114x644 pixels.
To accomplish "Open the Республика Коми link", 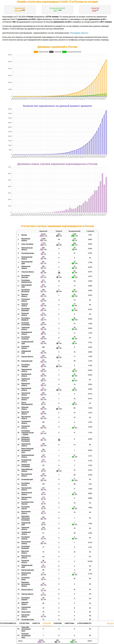I will click(x=28, y=253).
